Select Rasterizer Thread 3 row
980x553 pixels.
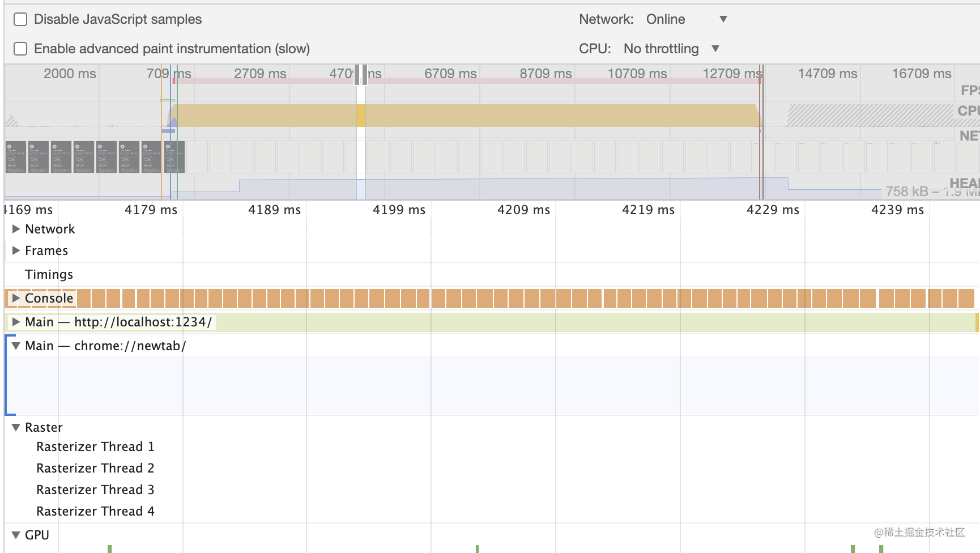[x=95, y=490]
